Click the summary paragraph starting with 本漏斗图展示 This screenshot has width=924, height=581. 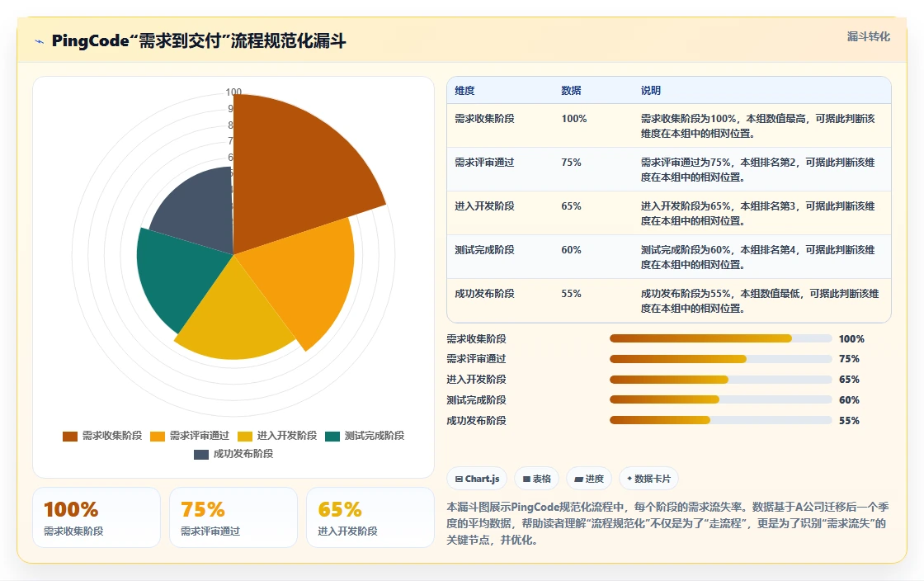coord(667,523)
